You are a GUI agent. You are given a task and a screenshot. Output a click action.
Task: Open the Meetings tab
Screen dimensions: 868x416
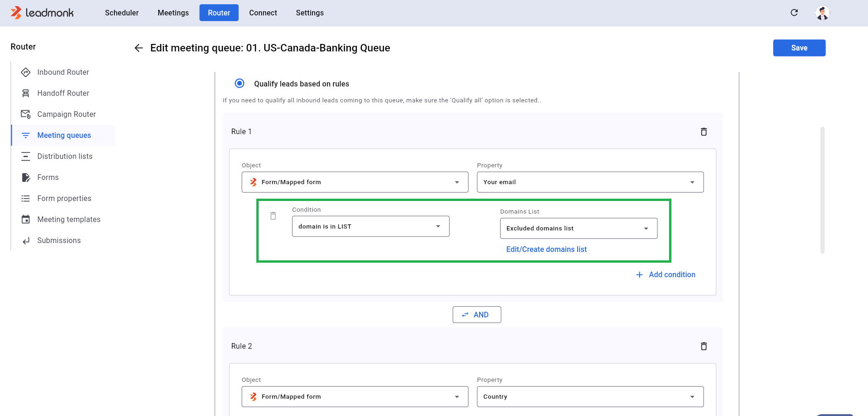173,13
